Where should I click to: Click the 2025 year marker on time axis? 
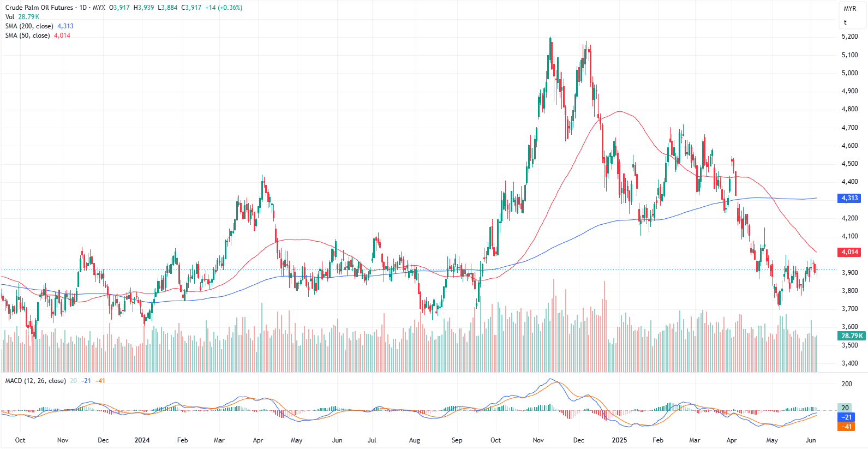point(619,440)
